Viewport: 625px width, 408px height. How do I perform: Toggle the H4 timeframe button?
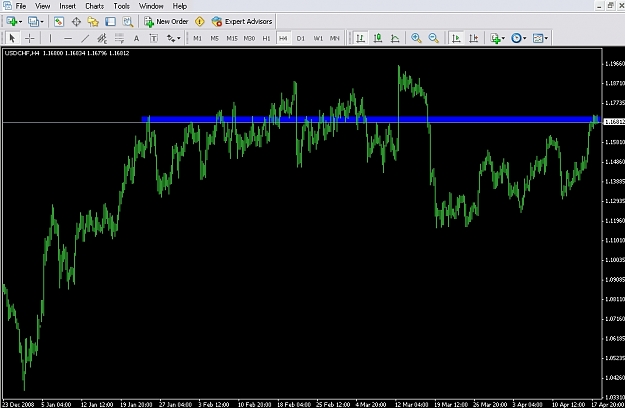283,38
